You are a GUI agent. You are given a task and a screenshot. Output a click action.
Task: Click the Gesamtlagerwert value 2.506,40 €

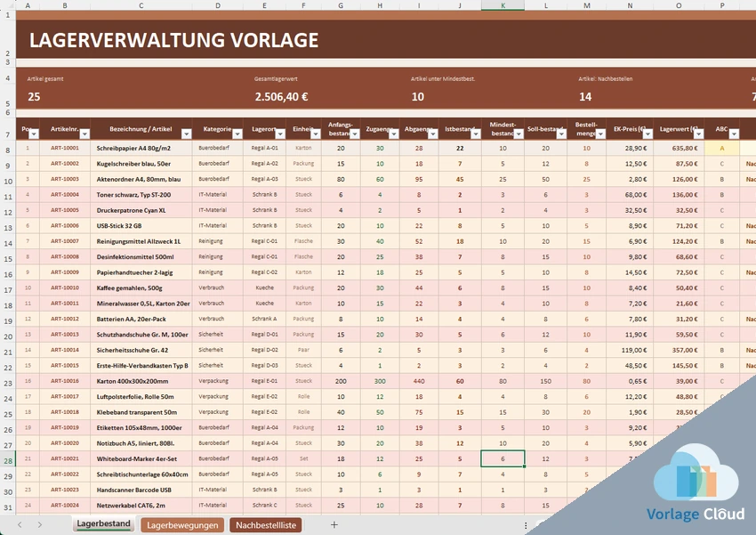click(x=282, y=97)
